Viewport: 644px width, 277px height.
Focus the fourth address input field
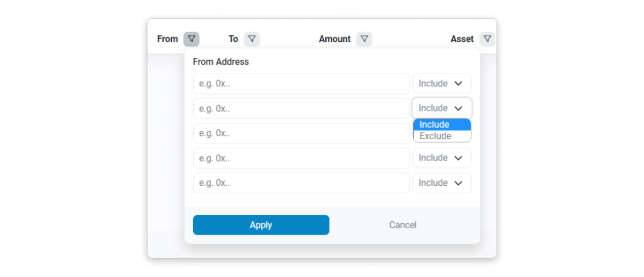pos(301,158)
